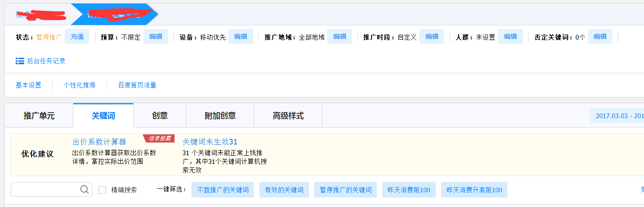Edit the 推广地域 region setting
Image resolution: width=644 pixels, height=207 pixels.
[340, 37]
